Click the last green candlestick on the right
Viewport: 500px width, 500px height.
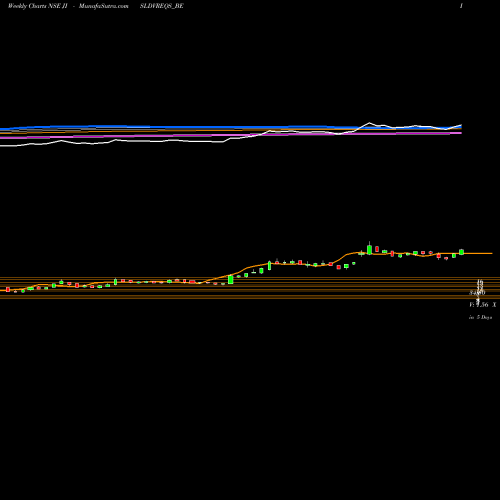pyautogui.click(x=461, y=252)
